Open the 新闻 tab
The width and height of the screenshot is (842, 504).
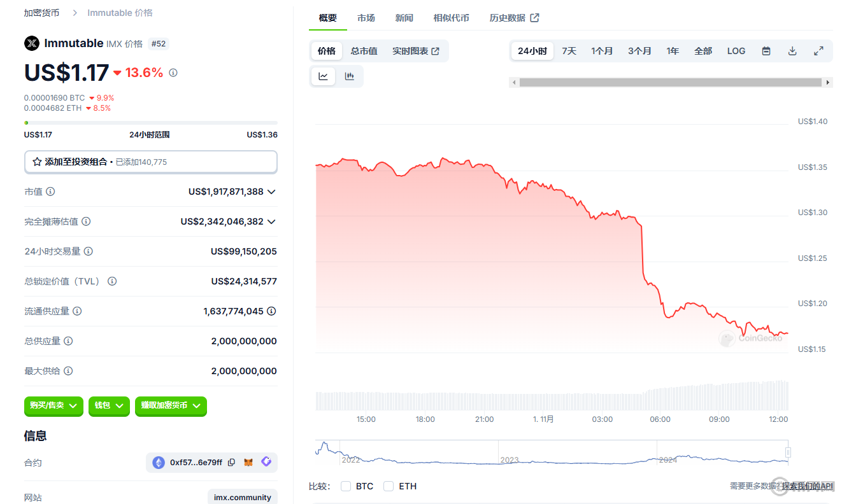404,18
